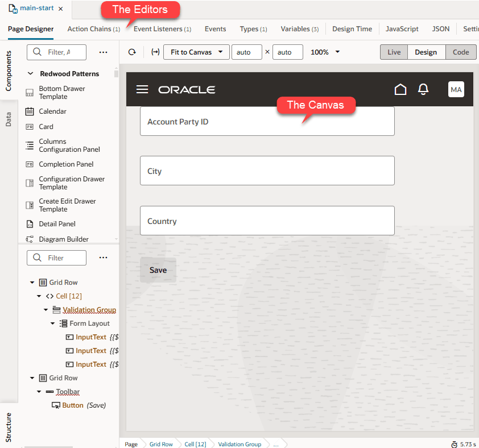Click the Country input field
The width and height of the screenshot is (479, 448).
pyautogui.click(x=267, y=221)
